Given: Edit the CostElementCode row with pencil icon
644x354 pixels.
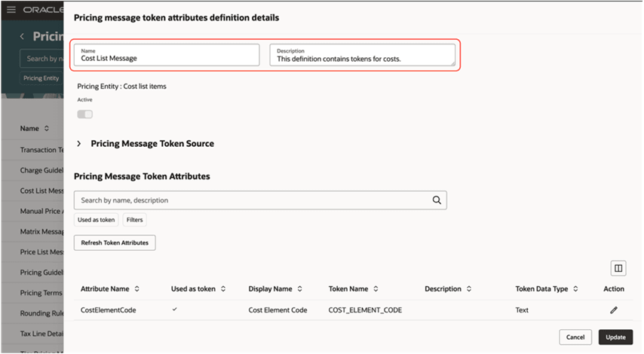Looking at the screenshot, I should tap(614, 310).
